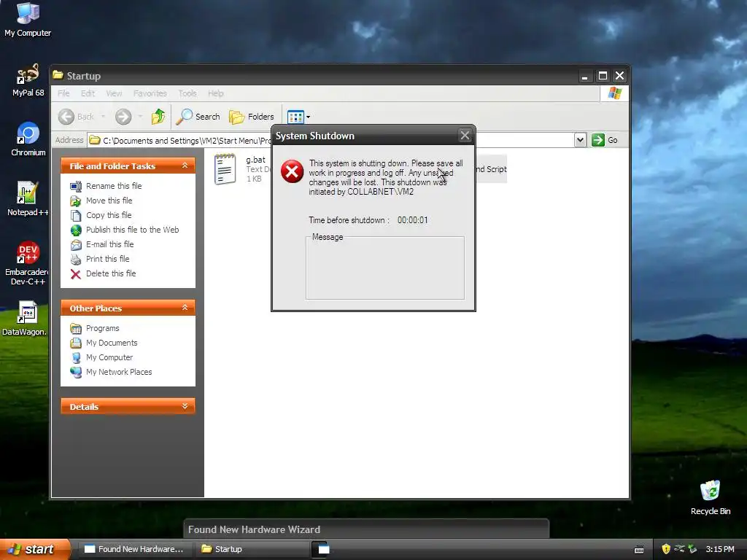This screenshot has height=560, width=747.
Task: Open Search in Explorer toolbar
Action: tap(198, 117)
